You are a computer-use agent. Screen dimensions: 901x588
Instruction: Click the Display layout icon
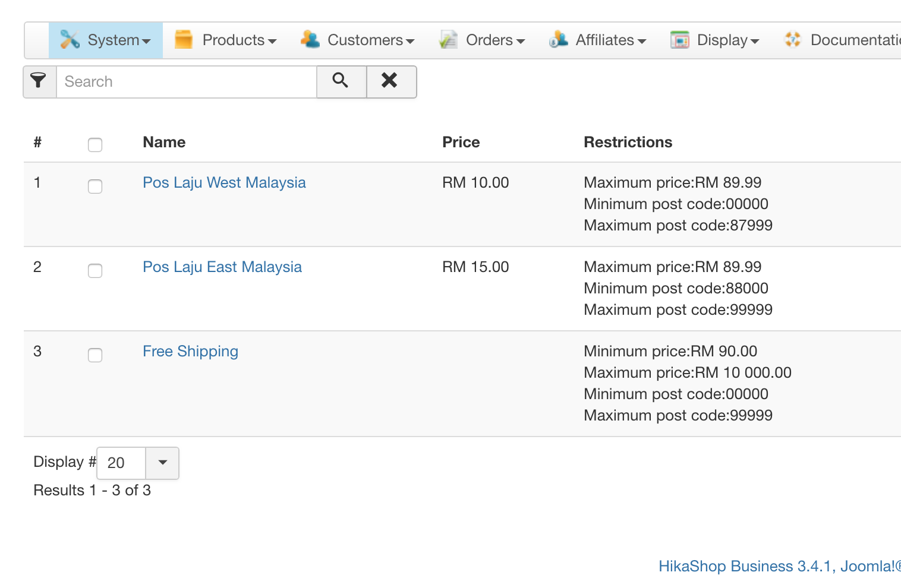coord(679,40)
